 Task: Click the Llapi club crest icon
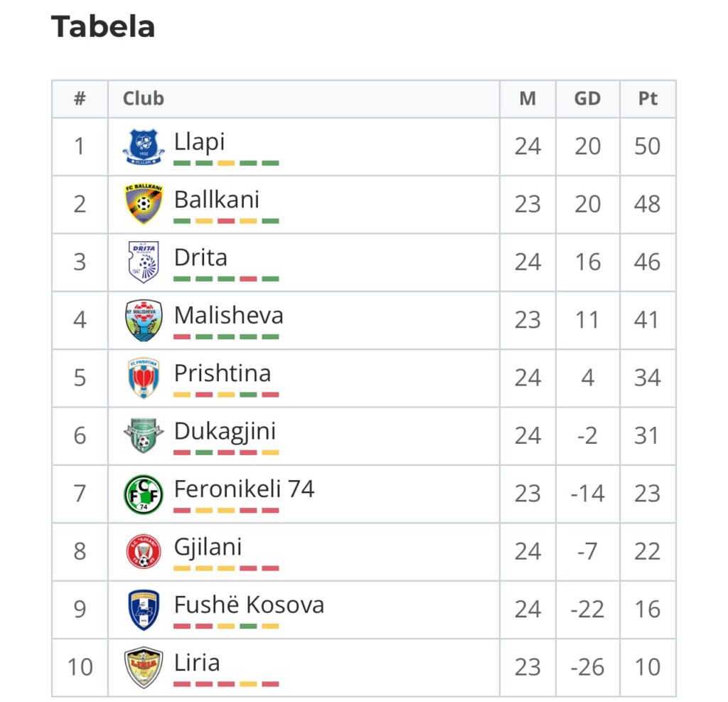(144, 147)
